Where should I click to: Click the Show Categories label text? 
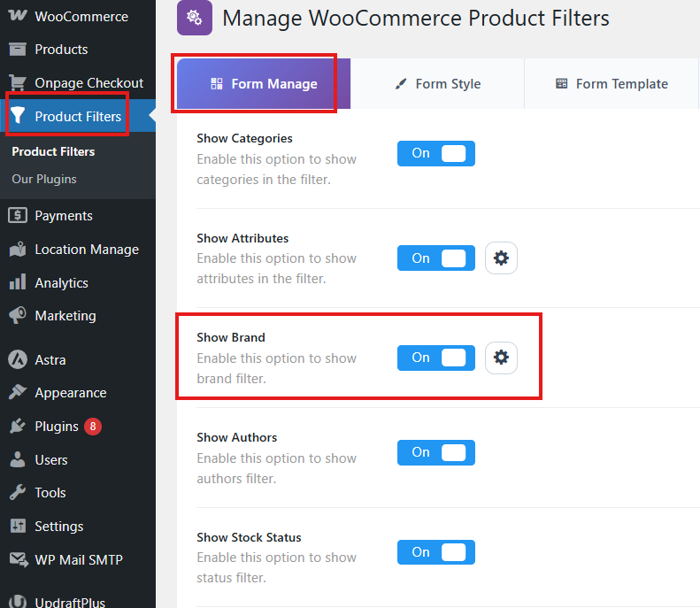pyautogui.click(x=244, y=138)
